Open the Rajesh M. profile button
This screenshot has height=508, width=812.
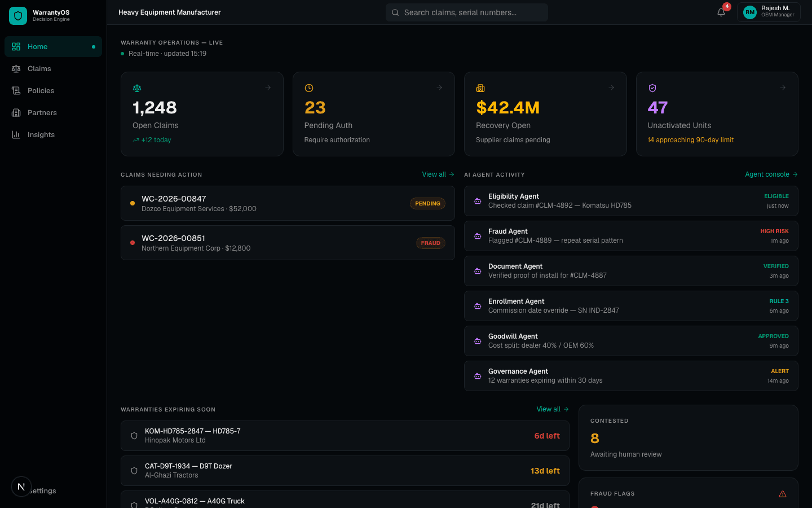click(x=769, y=12)
